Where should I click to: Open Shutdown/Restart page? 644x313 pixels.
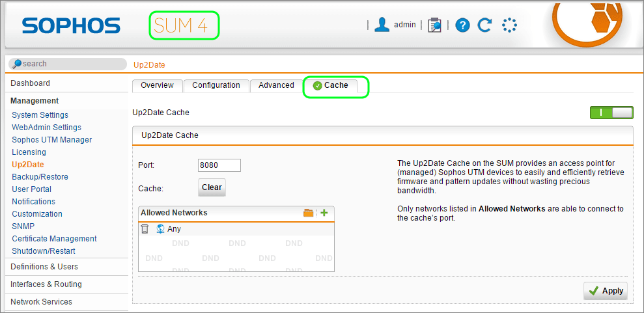pyautogui.click(x=44, y=251)
